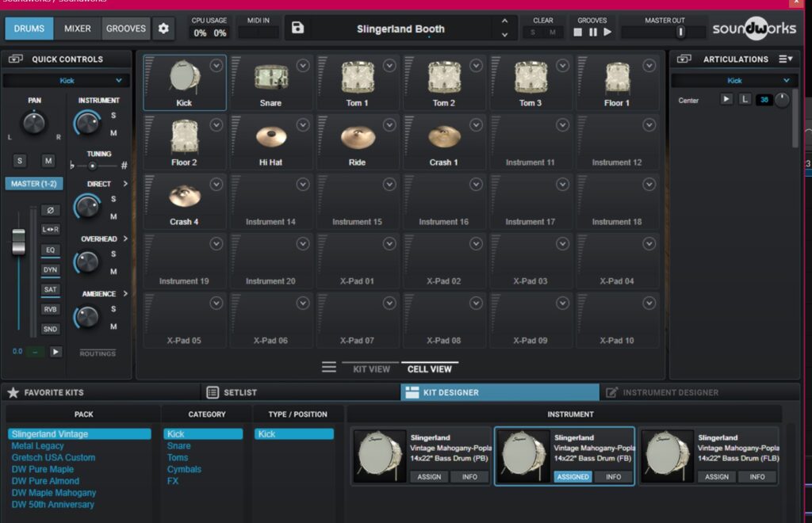This screenshot has width=812, height=523.
Task: Select DW Pure Maple pack
Action: (x=42, y=469)
